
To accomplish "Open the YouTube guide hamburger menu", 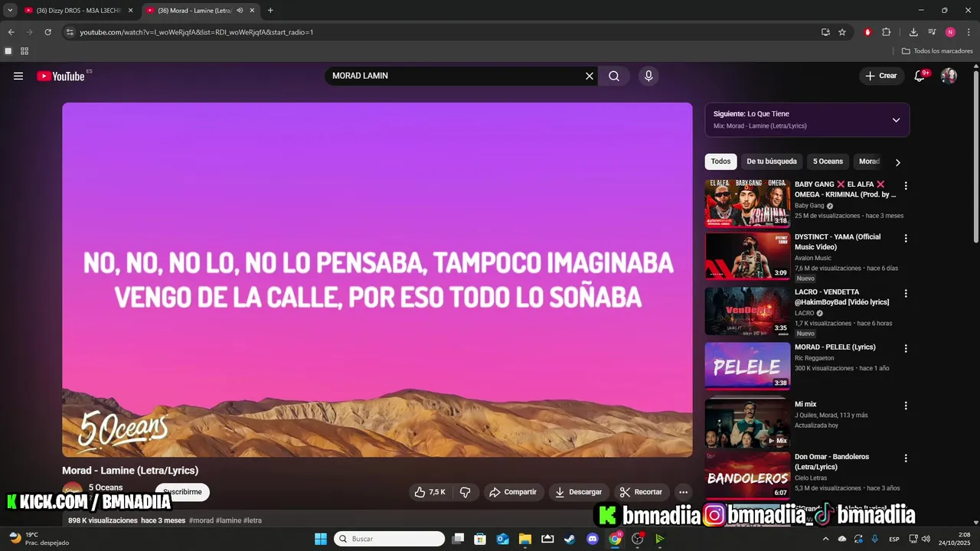I will click(18, 76).
